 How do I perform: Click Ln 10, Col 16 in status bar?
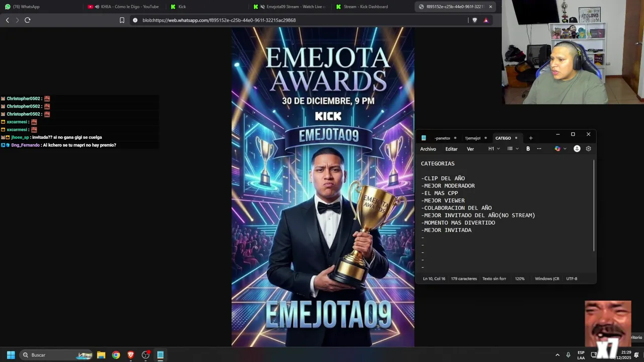tap(434, 279)
